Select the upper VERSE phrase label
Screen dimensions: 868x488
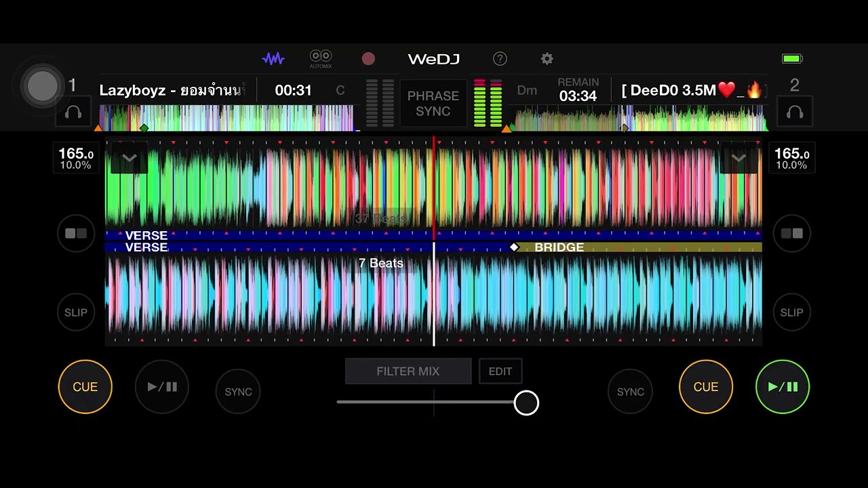(x=146, y=236)
